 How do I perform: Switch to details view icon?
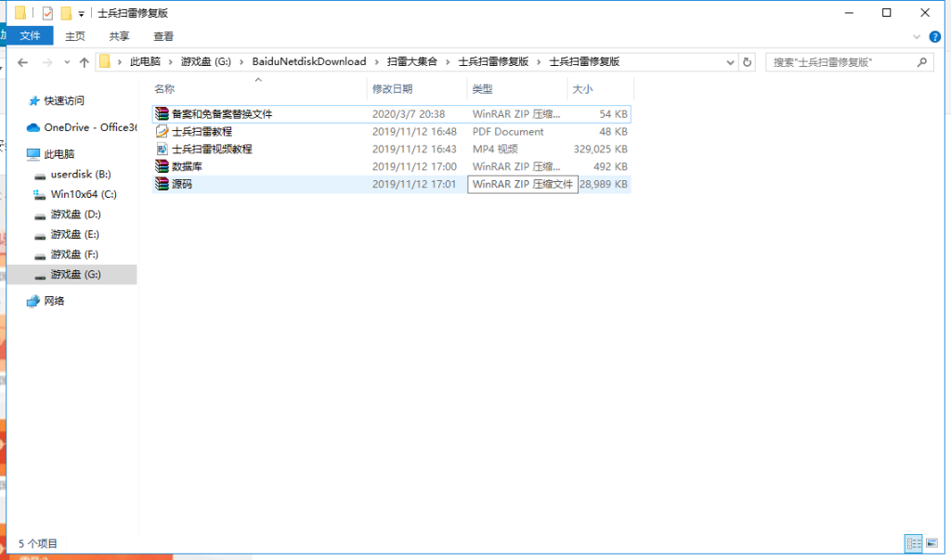(x=914, y=543)
